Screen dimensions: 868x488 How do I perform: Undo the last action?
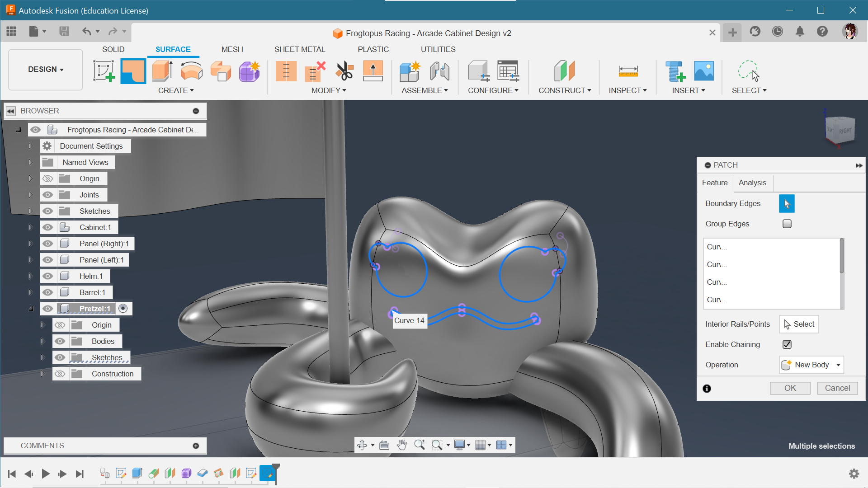[x=86, y=31]
